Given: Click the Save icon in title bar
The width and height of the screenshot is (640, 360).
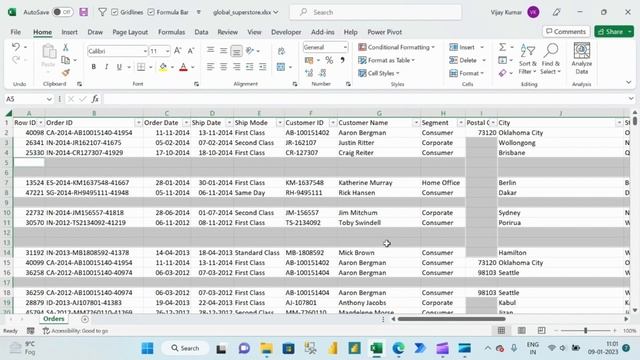Looking at the screenshot, I should click(84, 12).
